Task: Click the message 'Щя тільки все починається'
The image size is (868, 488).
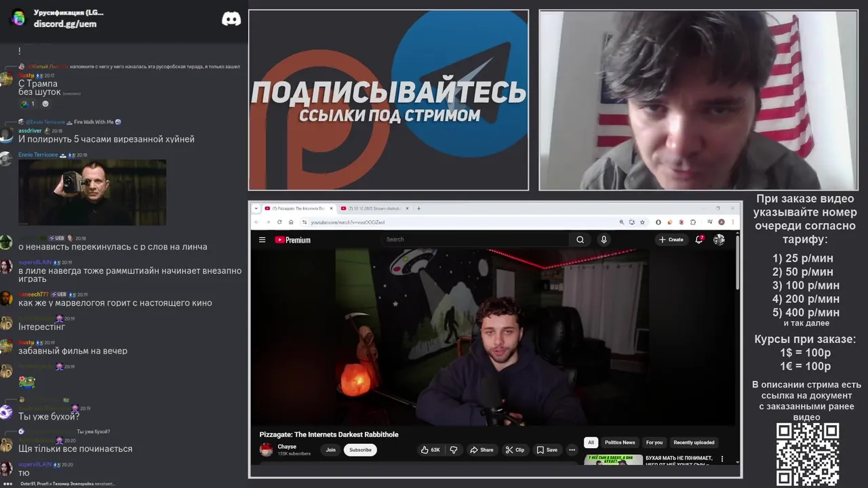Action: tap(75, 449)
